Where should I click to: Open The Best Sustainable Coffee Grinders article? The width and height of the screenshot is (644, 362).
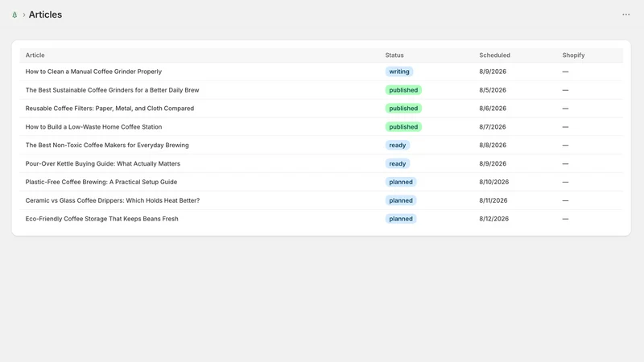(x=112, y=90)
